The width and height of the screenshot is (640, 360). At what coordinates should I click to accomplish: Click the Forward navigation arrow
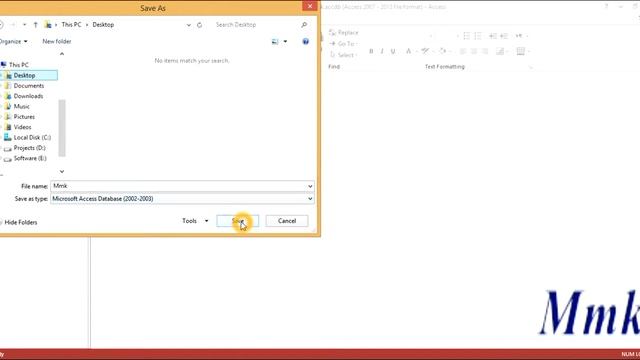pyautogui.click(x=13, y=25)
